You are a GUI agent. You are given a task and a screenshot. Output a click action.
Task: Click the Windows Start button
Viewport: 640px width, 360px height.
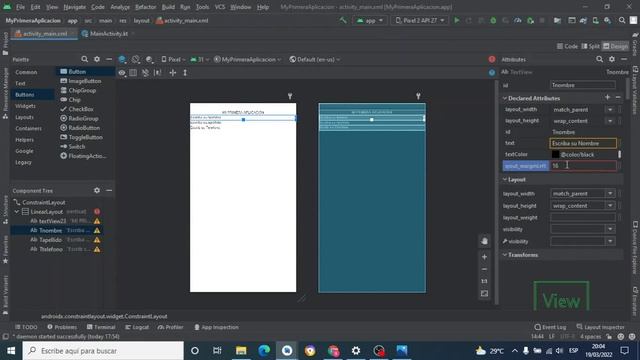(11, 351)
